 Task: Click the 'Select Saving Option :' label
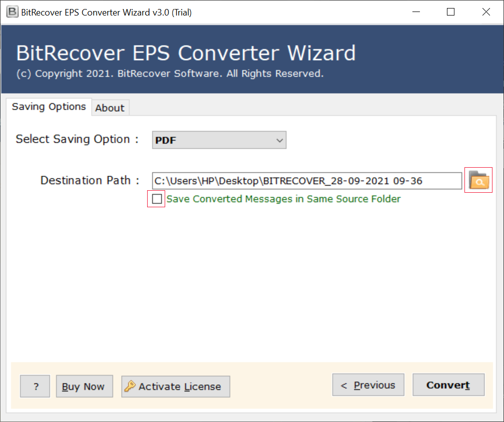pyautogui.click(x=77, y=140)
